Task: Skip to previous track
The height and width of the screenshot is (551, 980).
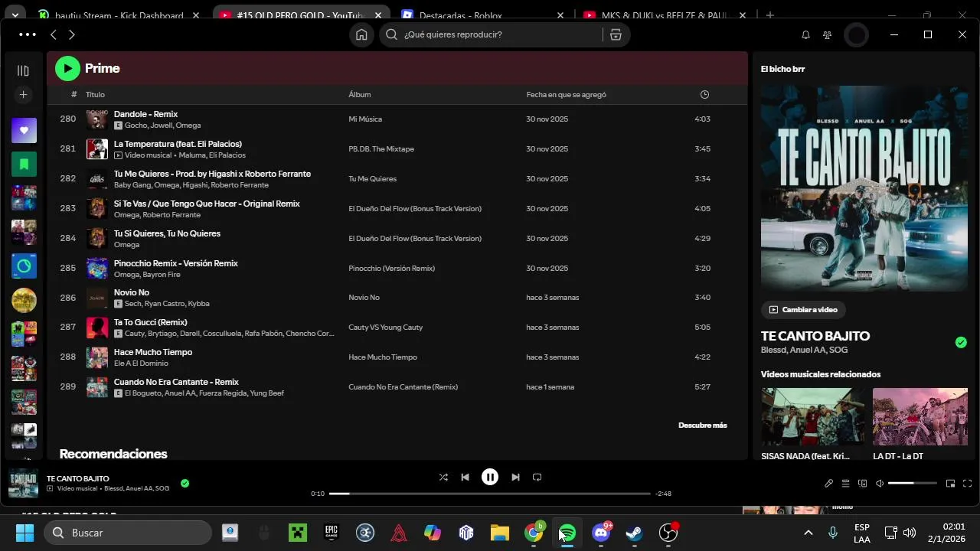Action: tap(465, 477)
